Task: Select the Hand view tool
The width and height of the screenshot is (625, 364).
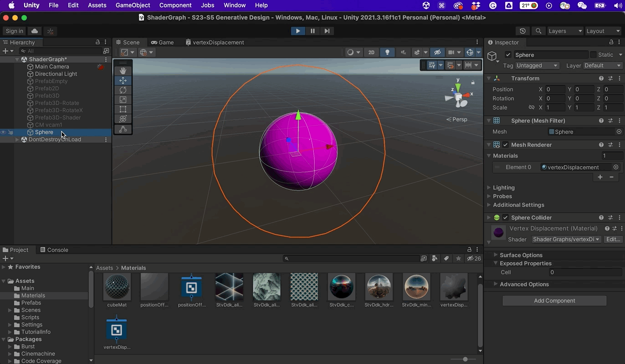Action: (x=123, y=71)
